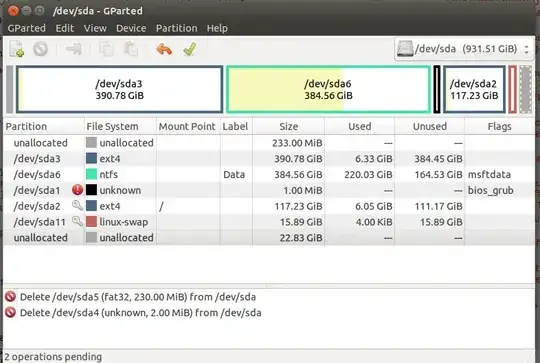Viewport: 540px width, 363px height.
Task: Apply all operations with green checkmark
Action: [190, 49]
